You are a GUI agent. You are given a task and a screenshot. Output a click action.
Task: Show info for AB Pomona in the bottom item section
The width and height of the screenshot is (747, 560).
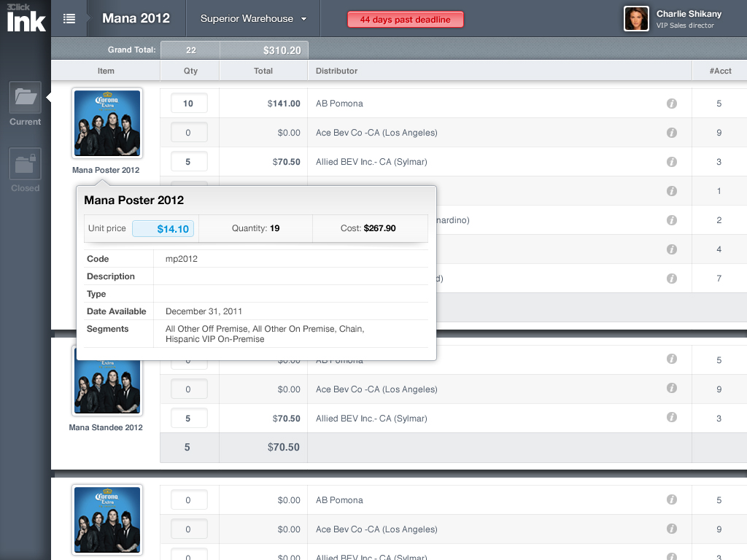[672, 499]
